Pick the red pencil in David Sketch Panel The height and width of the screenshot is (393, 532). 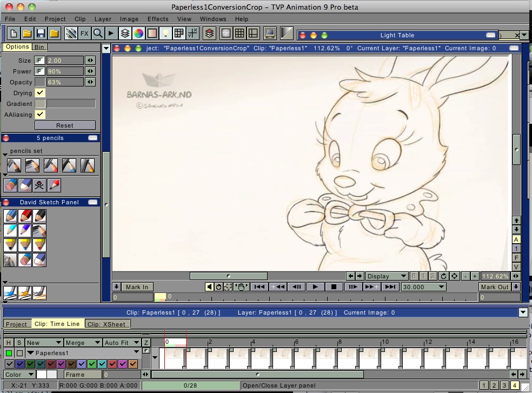[25, 216]
